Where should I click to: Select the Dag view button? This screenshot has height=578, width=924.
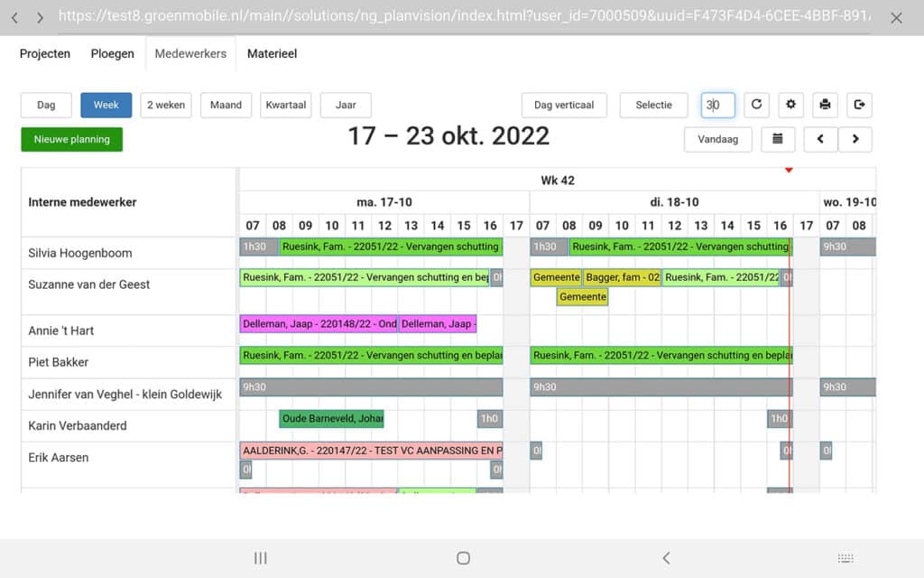click(46, 105)
